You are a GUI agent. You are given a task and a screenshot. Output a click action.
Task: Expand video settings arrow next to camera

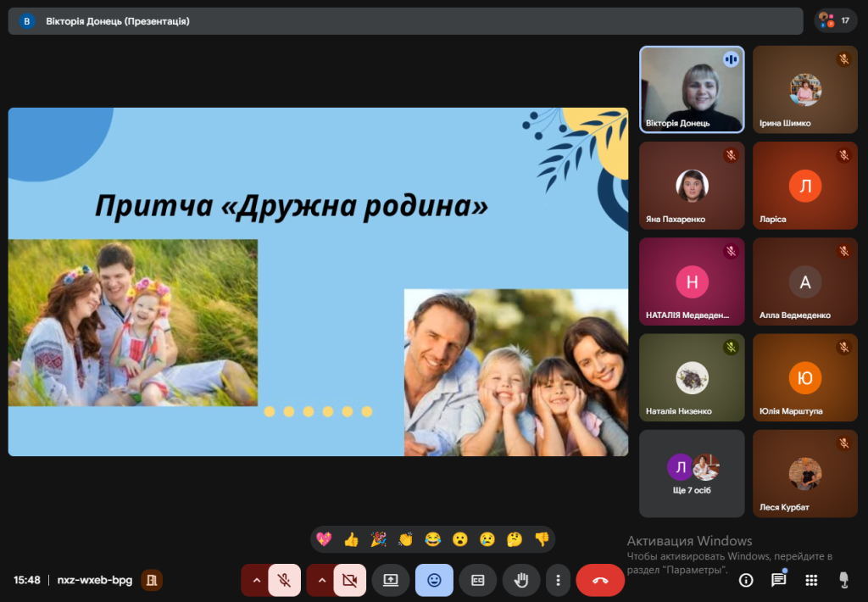(320, 581)
